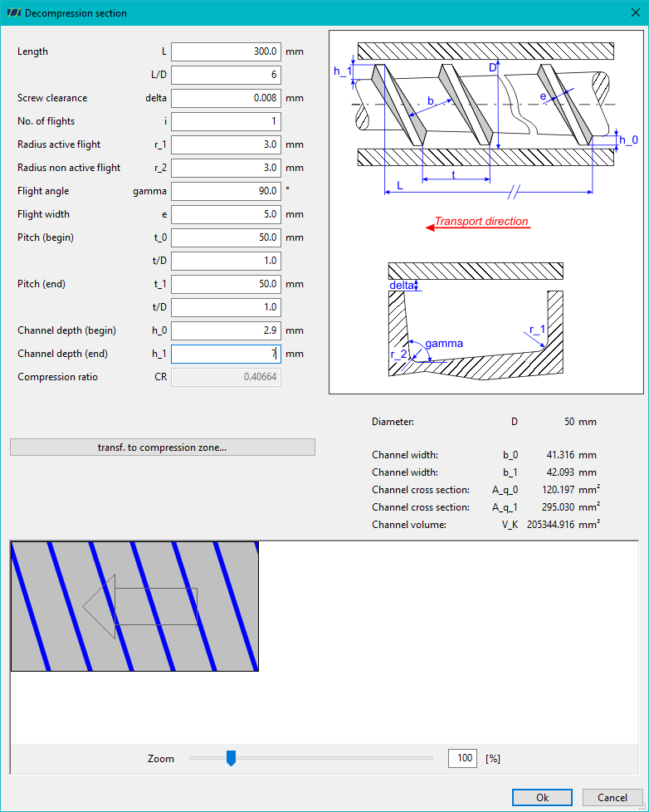The width and height of the screenshot is (649, 812).
Task: Click the Zoom slider handle
Action: pos(232,758)
